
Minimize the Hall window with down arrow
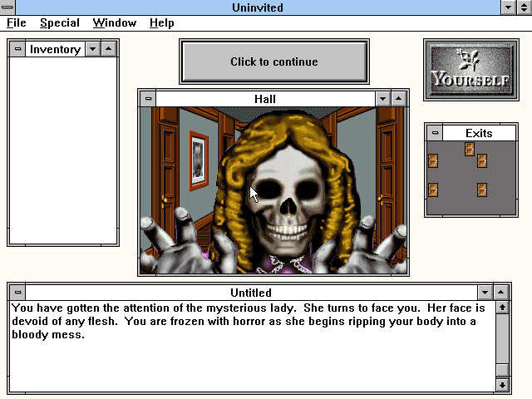(x=383, y=99)
